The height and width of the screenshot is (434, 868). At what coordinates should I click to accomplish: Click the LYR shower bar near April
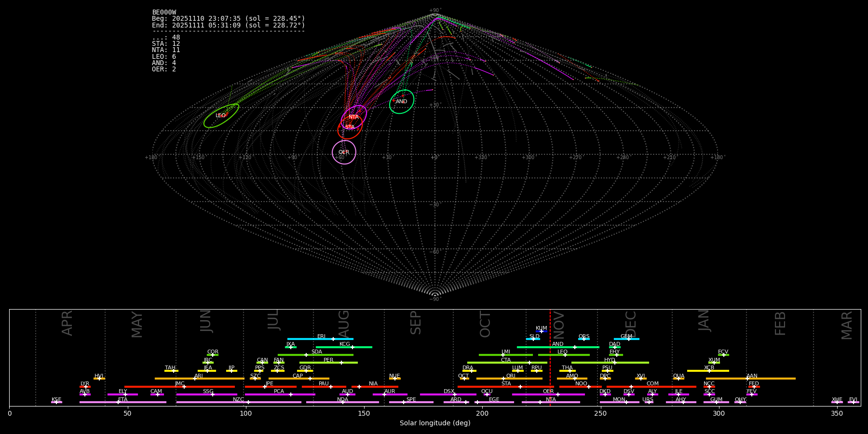click(85, 387)
